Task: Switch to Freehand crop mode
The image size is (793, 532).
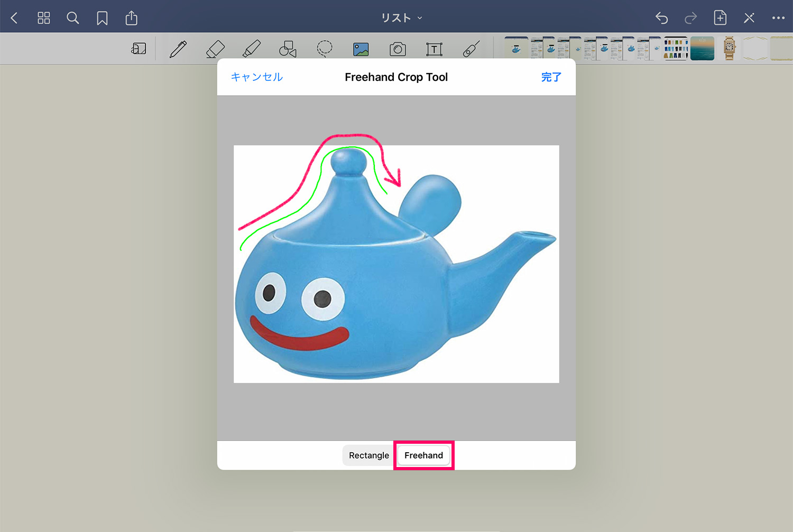Action: click(x=424, y=455)
